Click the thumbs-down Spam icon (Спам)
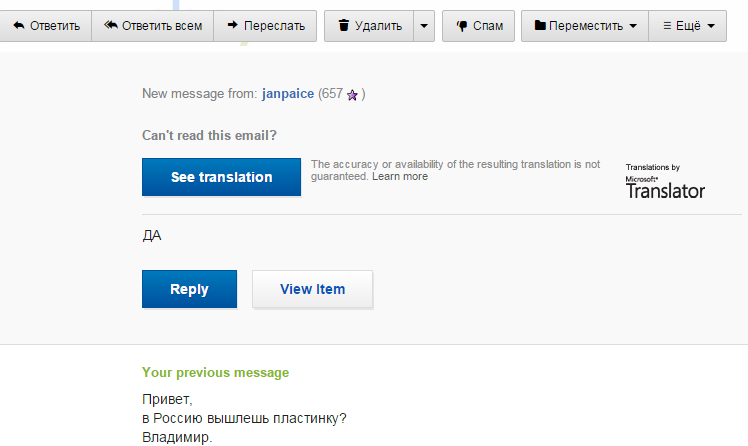Image resolution: width=748 pixels, height=446 pixels. coord(462,26)
